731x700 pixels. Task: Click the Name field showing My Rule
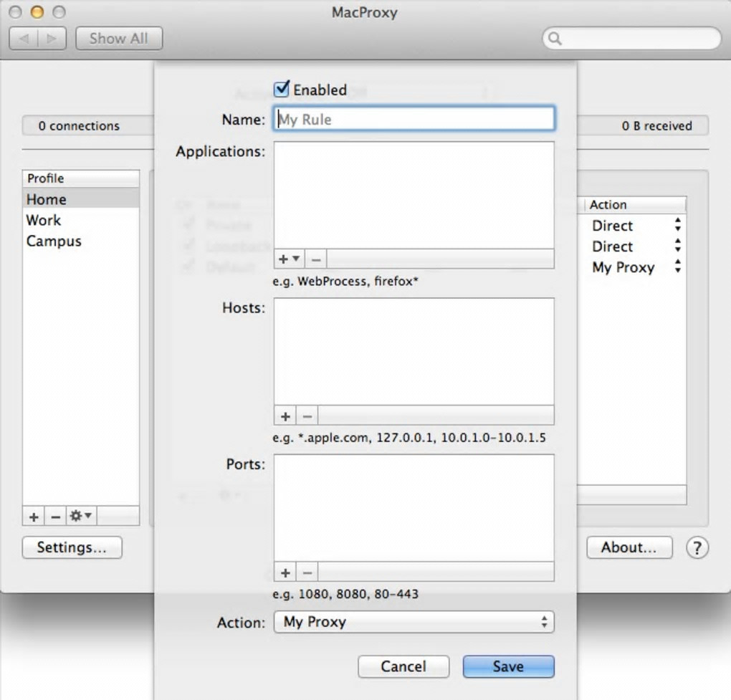point(414,119)
